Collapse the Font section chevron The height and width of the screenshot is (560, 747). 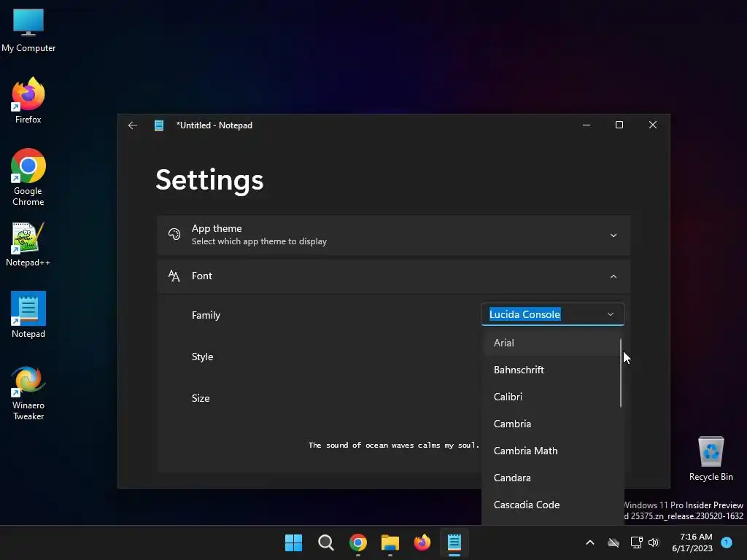tap(614, 276)
